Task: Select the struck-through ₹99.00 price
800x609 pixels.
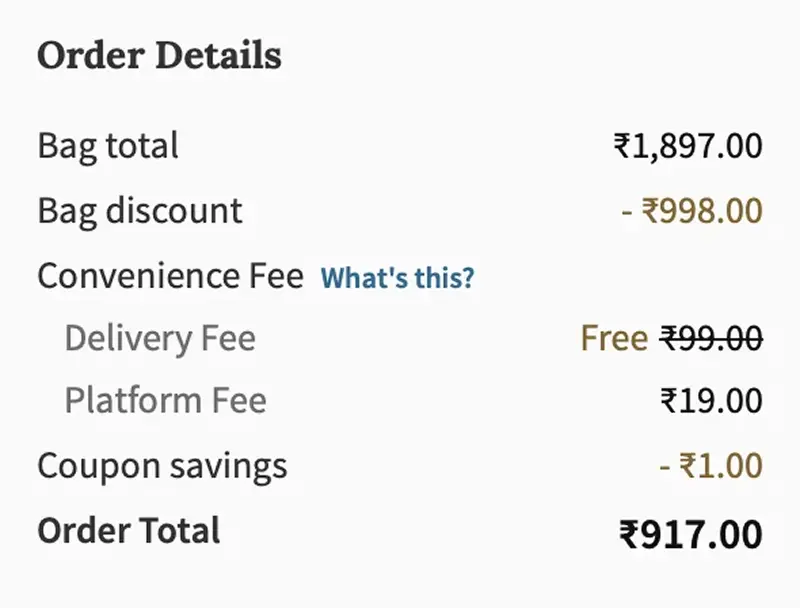Action: pyautogui.click(x=713, y=339)
